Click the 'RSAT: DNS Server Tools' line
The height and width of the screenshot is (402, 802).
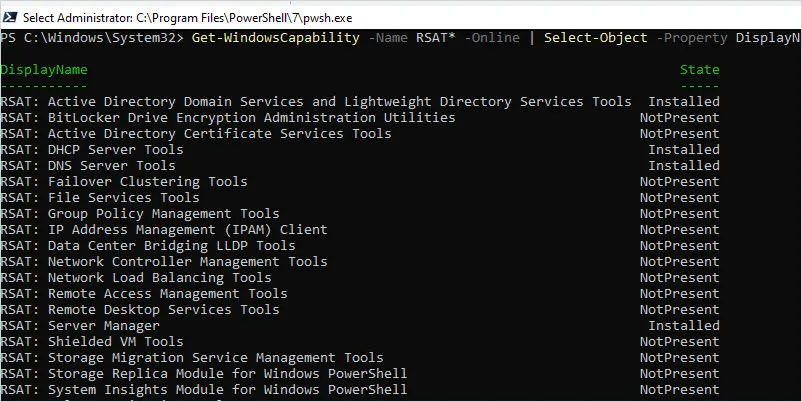click(x=88, y=166)
